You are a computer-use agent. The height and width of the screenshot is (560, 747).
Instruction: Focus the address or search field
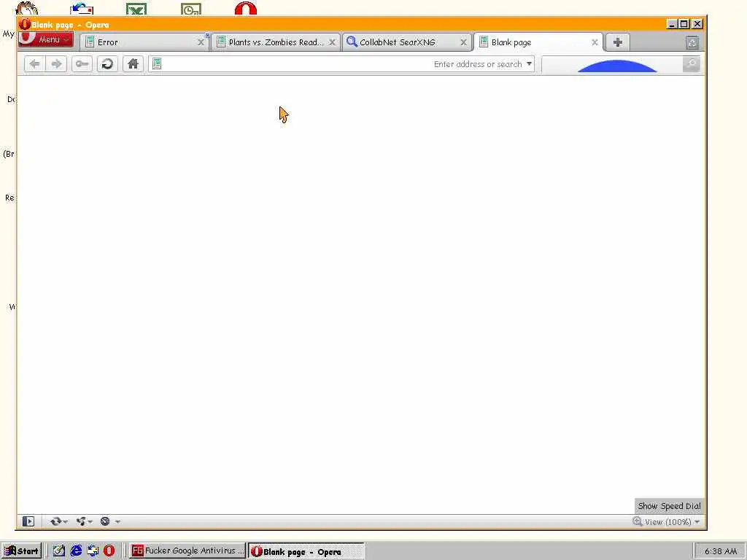(341, 64)
